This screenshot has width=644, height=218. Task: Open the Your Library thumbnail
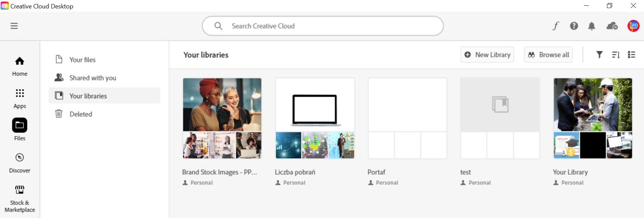tap(593, 118)
